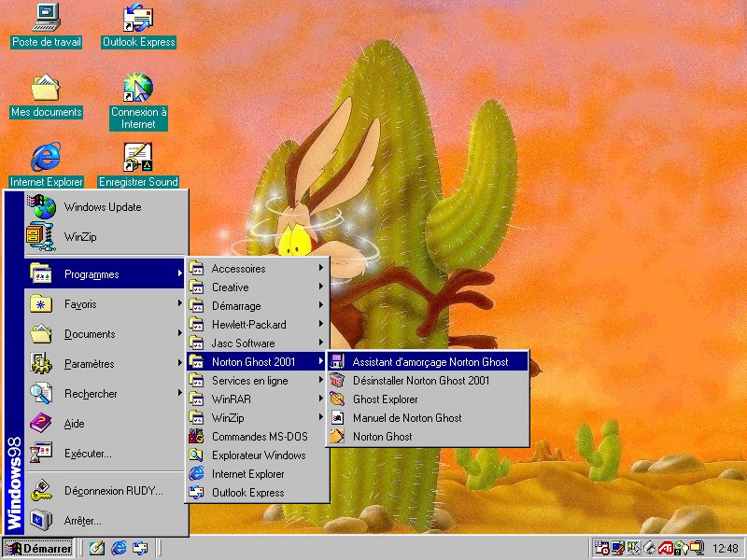Click the 12:48 taskbar clock
The height and width of the screenshot is (560, 747).
[726, 549]
